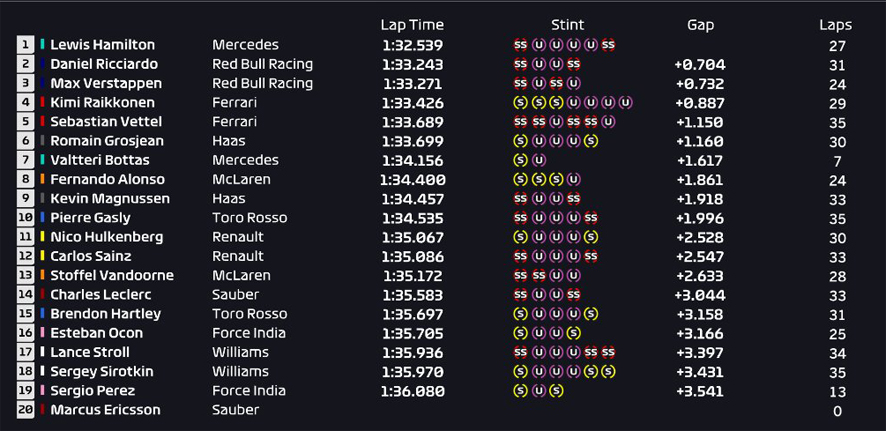Viewport: 886px width, 431px height.
Task: Select Raikkonen's first soft tyre icon
Action: coord(520,103)
